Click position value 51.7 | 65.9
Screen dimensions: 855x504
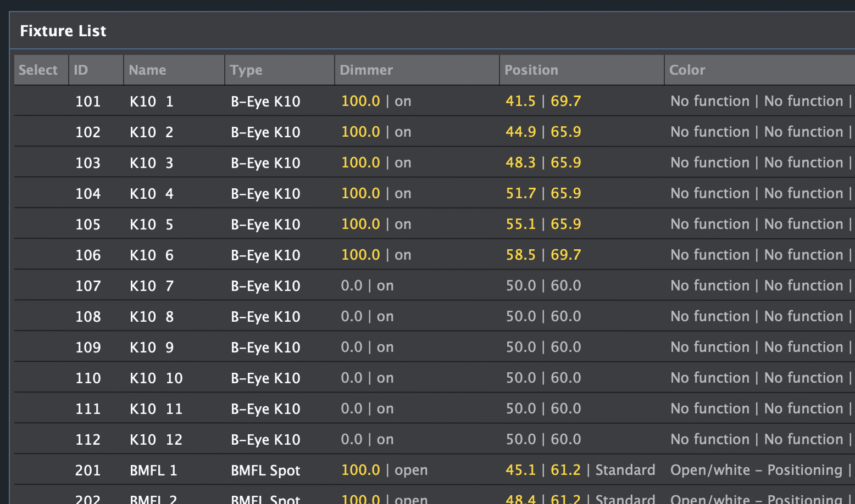pyautogui.click(x=543, y=193)
